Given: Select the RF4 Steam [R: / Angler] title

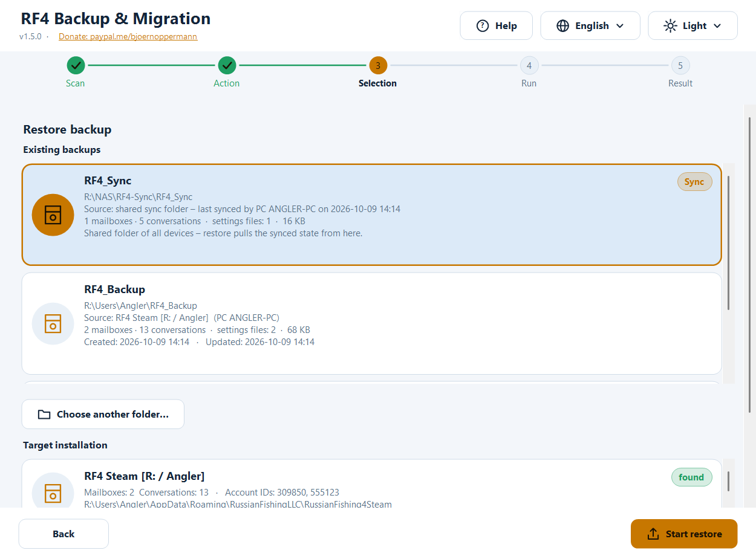Looking at the screenshot, I should click(144, 476).
